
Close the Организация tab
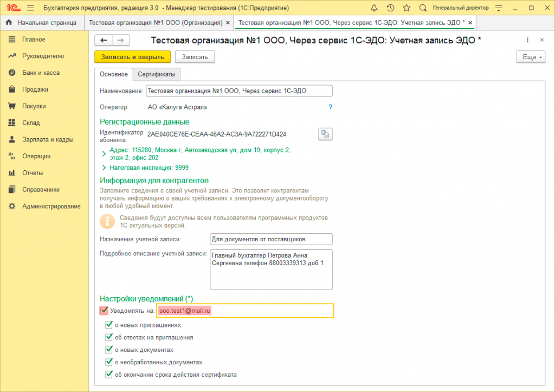click(228, 23)
